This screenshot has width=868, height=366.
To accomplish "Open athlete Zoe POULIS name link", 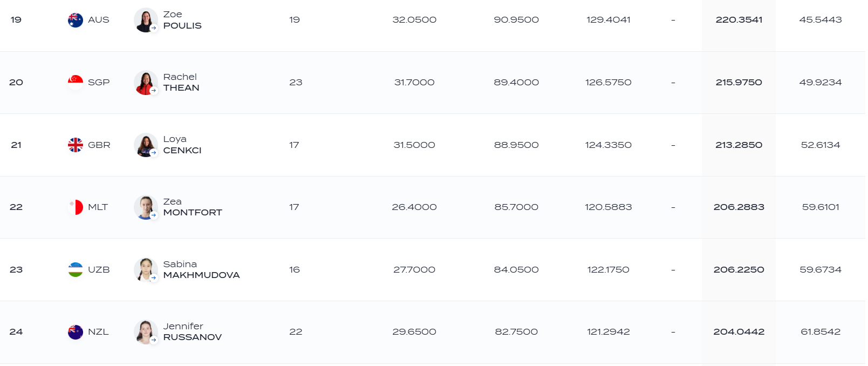I will pos(182,20).
